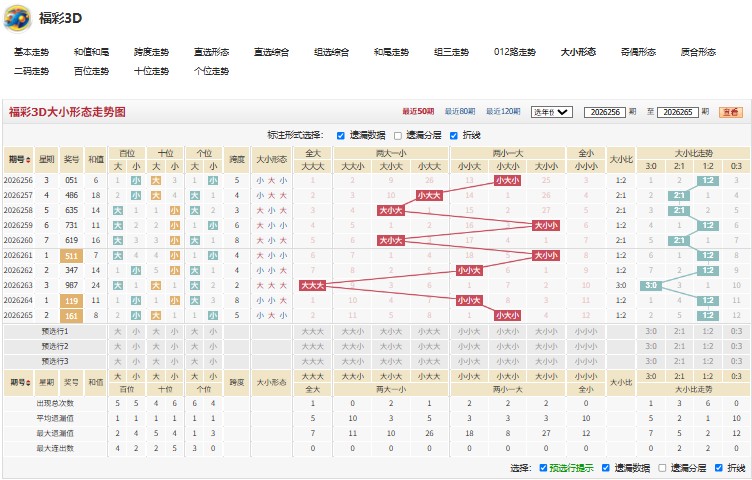Toggle 遗漏分层 checkbox in bottom 选择 row
This screenshot has width=752, height=480.
coord(662,468)
